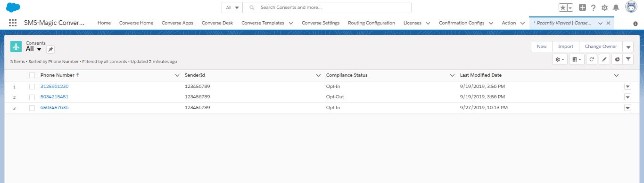Image resolution: width=644 pixels, height=183 pixels.
Task: Click the New button
Action: click(542, 47)
